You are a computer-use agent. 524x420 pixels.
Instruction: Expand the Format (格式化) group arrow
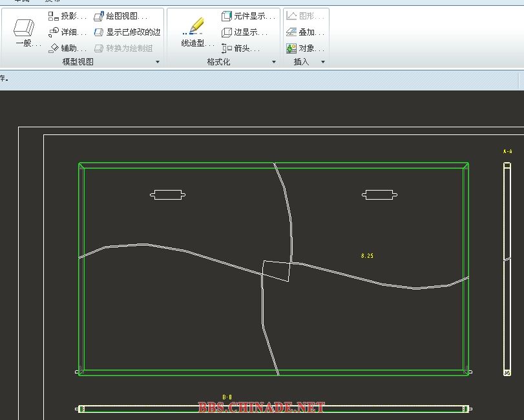(x=274, y=62)
